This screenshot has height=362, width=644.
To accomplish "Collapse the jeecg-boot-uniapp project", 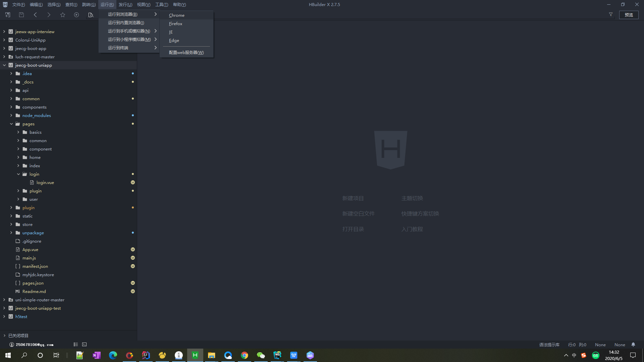I will [x=4, y=65].
